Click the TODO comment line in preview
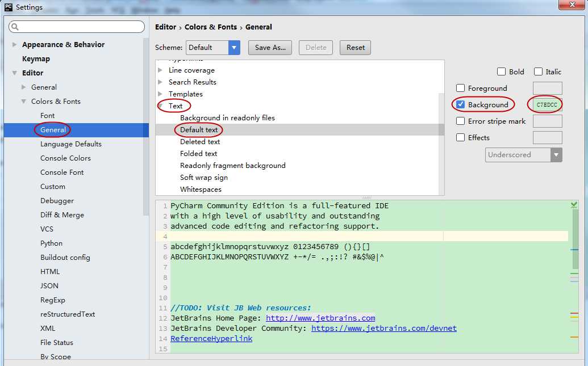Image resolution: width=588 pixels, height=366 pixels. pos(241,308)
